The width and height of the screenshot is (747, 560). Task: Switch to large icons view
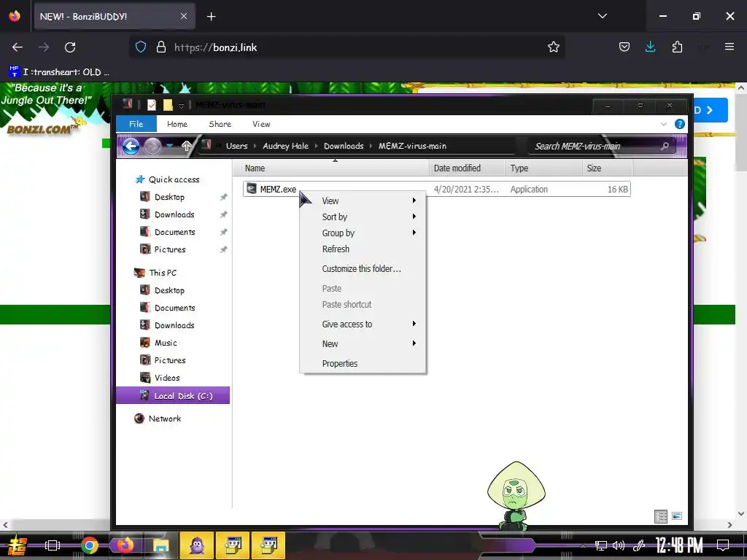point(676,516)
